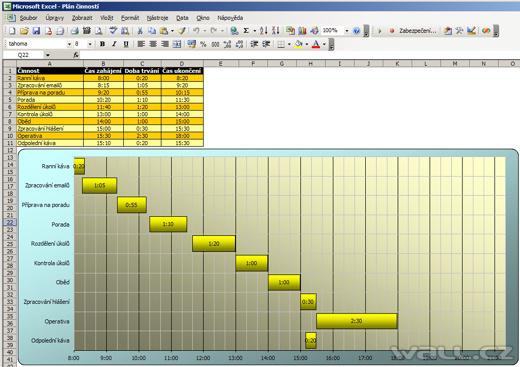Click the Excel document icon beside Soubor
The width and height of the screenshot is (520, 367).
(11, 18)
